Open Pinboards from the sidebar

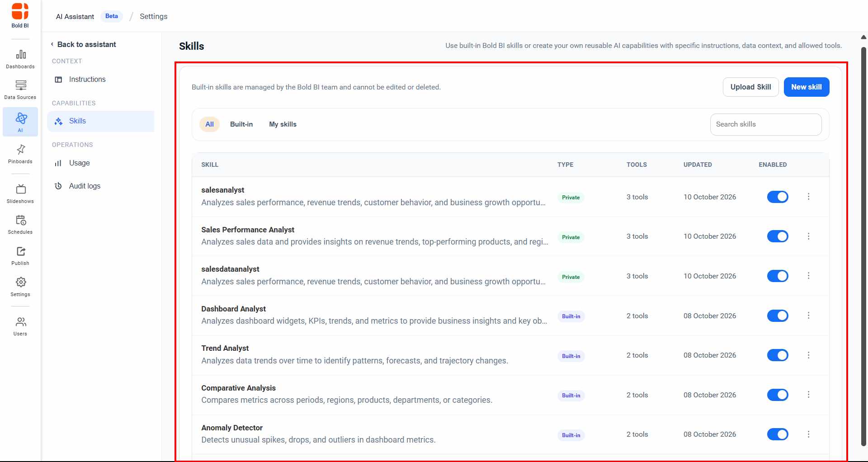[x=20, y=154]
